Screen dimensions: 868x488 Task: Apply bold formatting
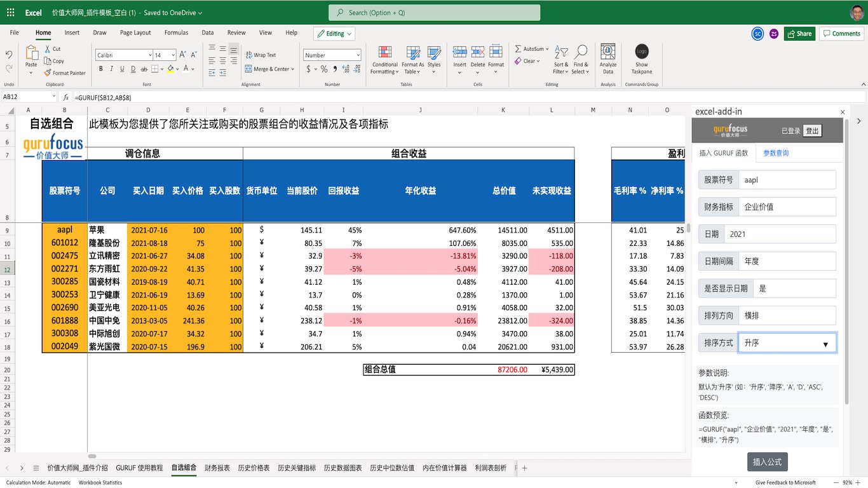100,69
